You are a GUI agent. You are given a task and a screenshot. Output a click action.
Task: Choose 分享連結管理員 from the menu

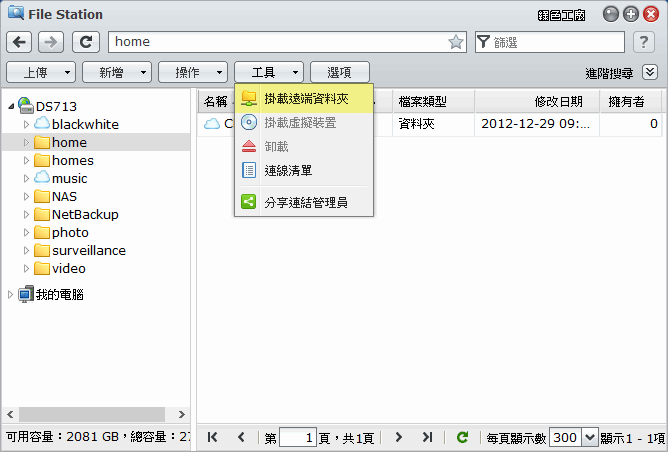(x=304, y=202)
